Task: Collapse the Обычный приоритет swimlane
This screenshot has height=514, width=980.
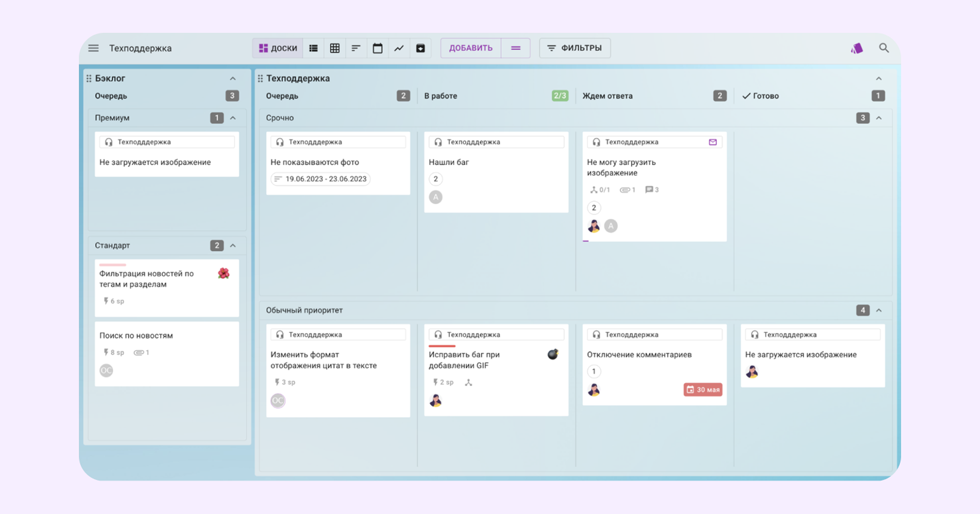Action: (x=879, y=311)
